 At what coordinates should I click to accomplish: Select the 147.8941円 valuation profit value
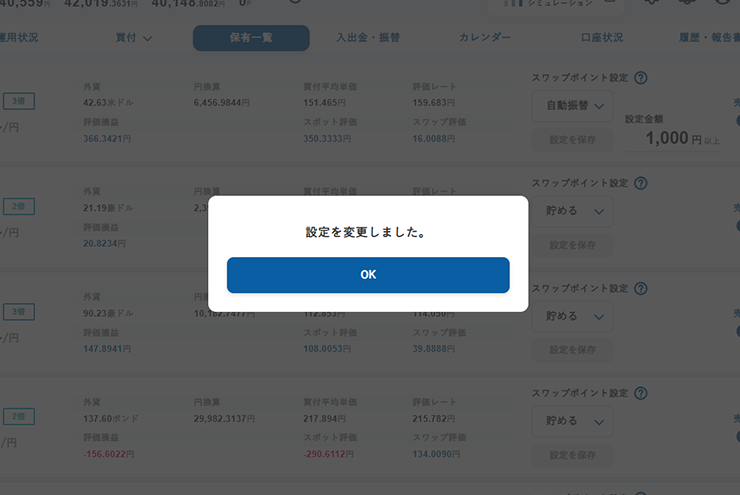[x=107, y=349]
